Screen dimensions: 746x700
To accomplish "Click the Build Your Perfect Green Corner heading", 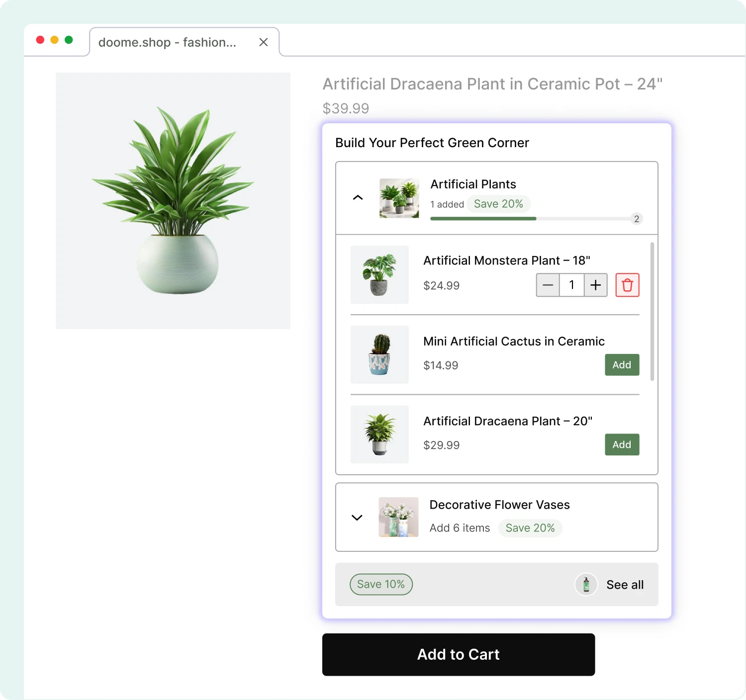I will pos(432,143).
